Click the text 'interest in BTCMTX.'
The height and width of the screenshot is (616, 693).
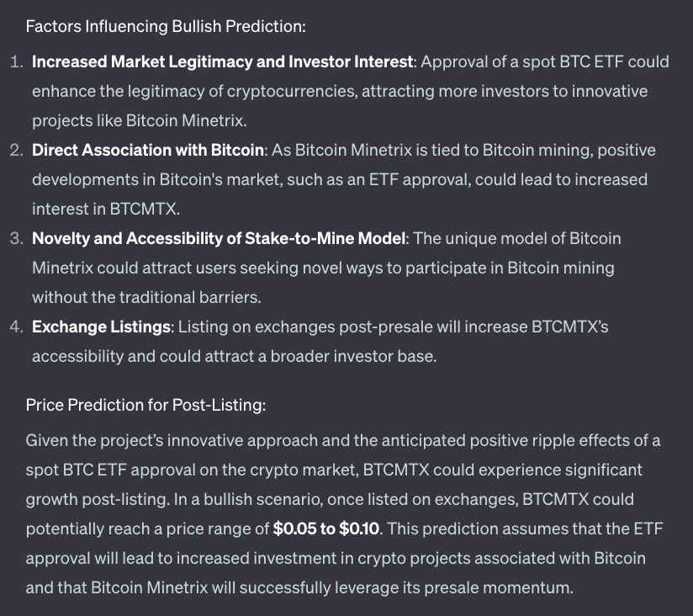(x=106, y=210)
